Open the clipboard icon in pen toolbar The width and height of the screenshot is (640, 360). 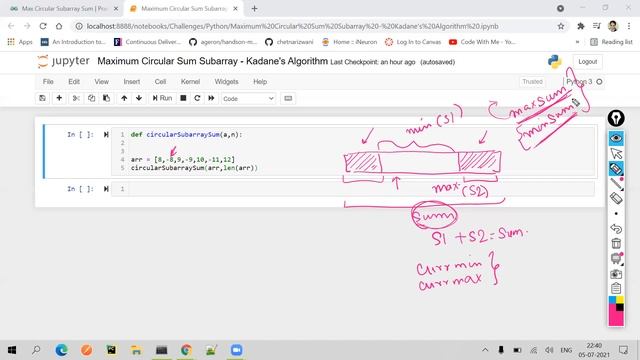(x=616, y=288)
